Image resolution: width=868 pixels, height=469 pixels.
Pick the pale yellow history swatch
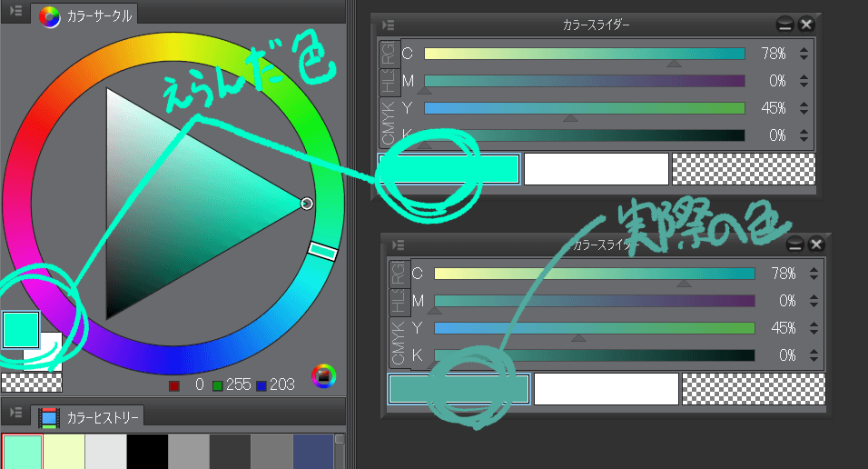point(64,452)
